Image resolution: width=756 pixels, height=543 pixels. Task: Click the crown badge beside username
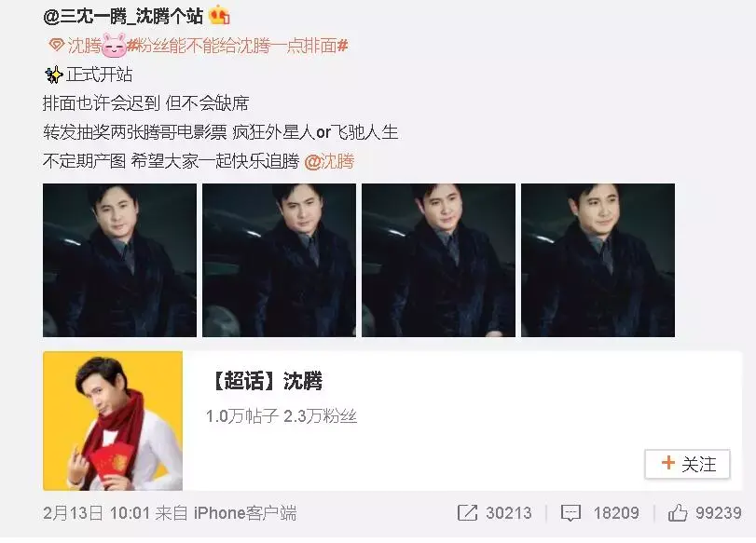[219, 15]
